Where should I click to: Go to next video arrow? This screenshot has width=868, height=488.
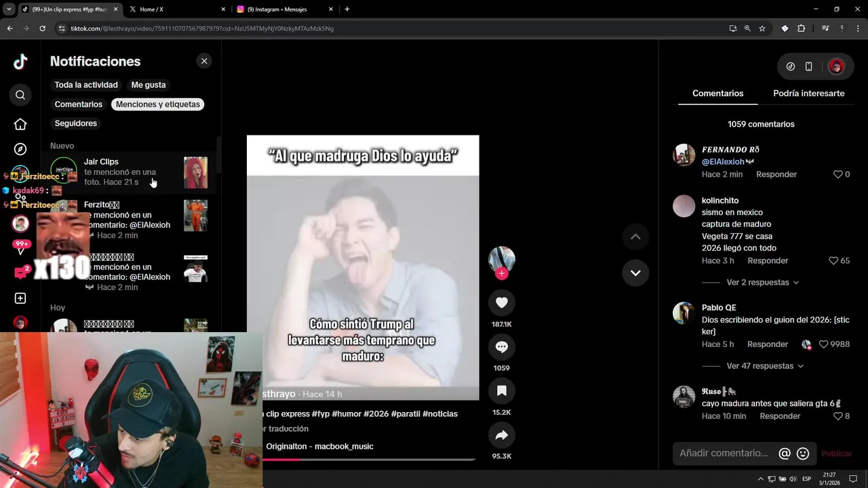[x=635, y=272]
